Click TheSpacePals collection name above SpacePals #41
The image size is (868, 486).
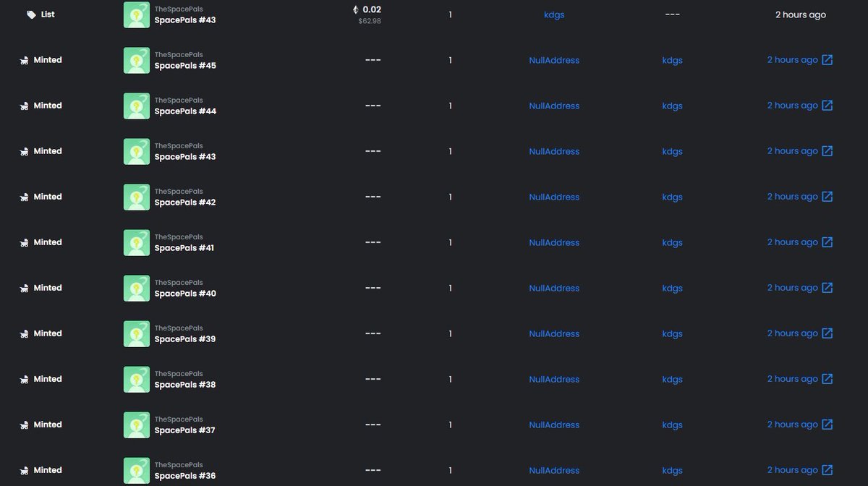179,237
